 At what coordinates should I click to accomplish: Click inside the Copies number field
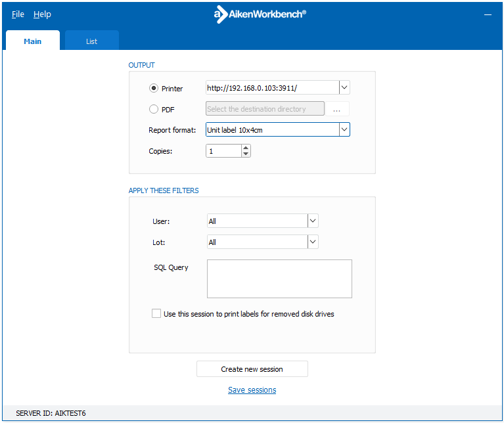tap(223, 151)
